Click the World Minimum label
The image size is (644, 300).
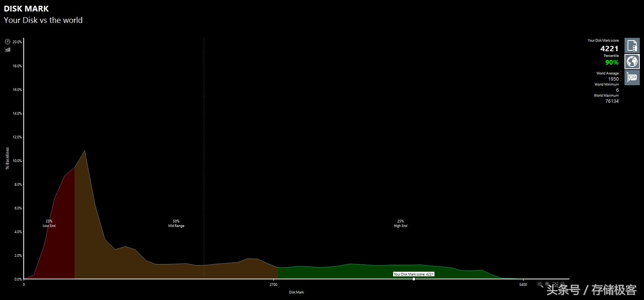point(607,84)
